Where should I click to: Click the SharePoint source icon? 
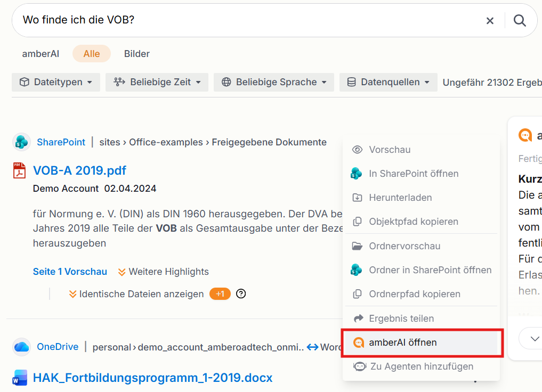point(21,142)
